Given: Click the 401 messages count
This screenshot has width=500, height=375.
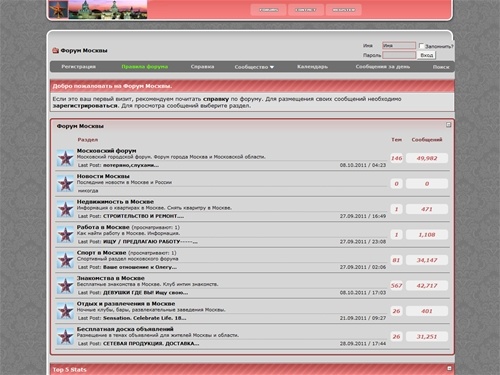Looking at the screenshot, I should (x=427, y=311).
